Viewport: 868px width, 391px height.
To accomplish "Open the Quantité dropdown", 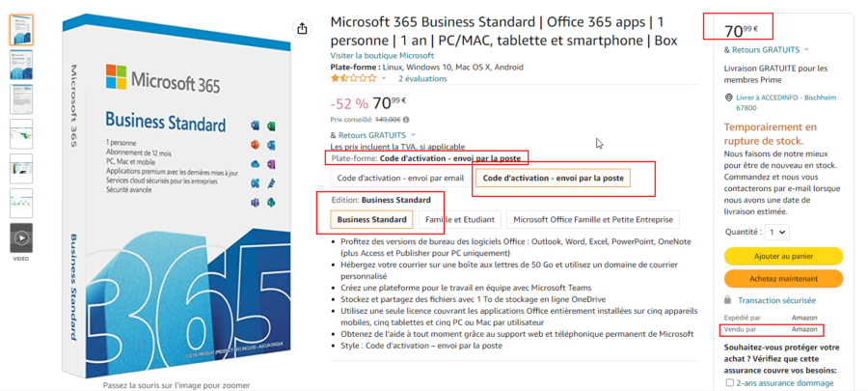I will click(x=776, y=232).
